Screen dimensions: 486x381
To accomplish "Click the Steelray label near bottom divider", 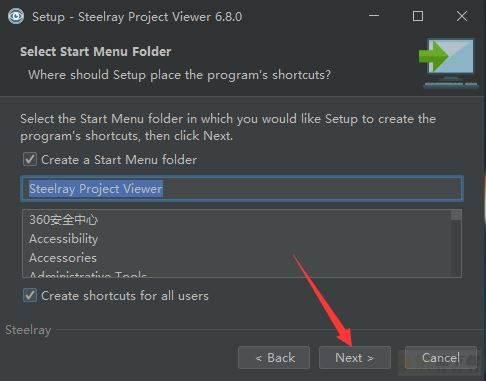I will point(28,330).
